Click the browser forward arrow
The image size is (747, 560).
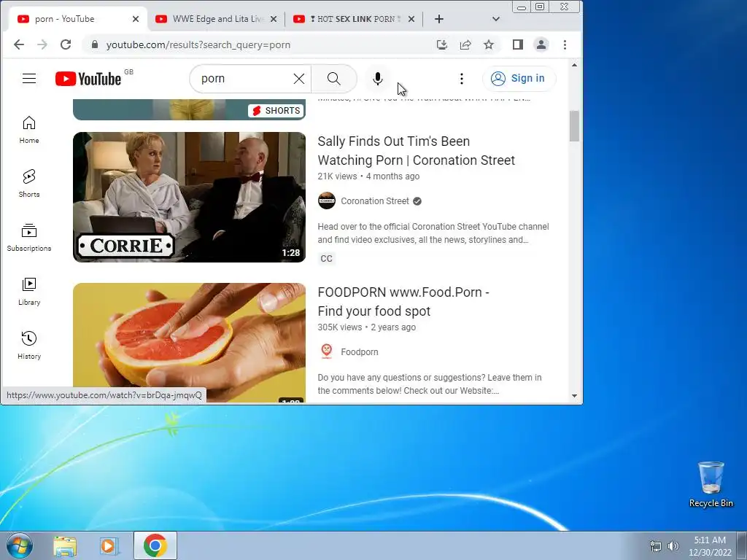point(42,44)
